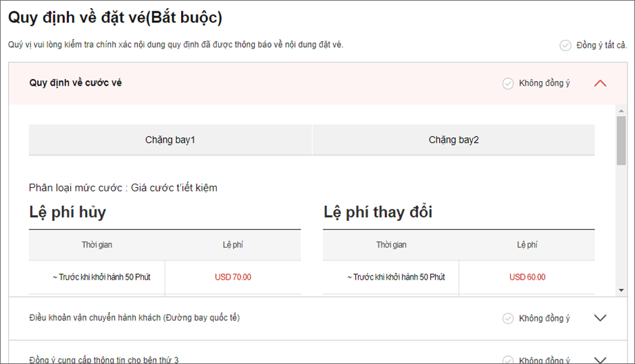Click the scroll up arrow of fare panel
Screen dimensions: 635x364
click(621, 110)
